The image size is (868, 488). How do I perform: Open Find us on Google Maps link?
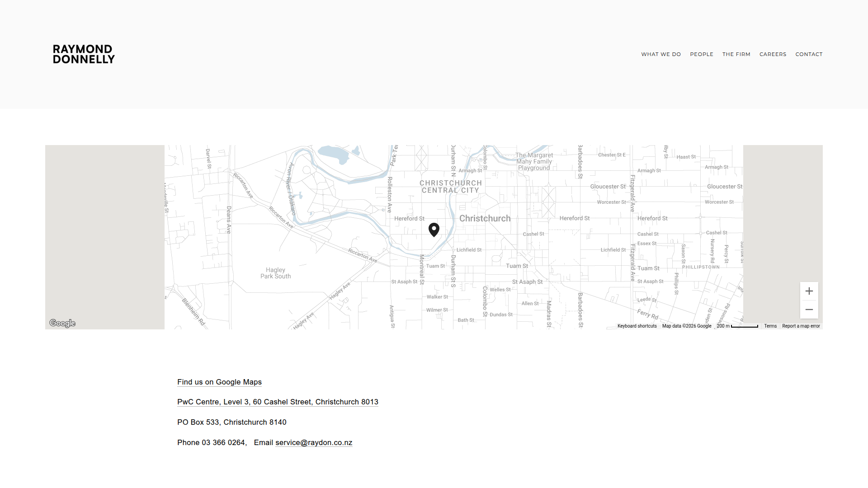pos(219,382)
